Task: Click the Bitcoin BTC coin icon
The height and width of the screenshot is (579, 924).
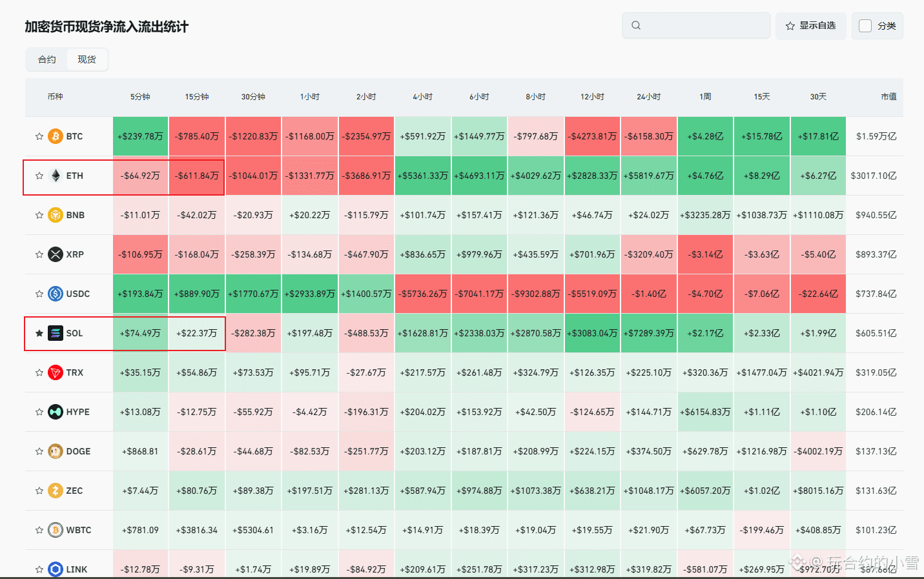Action: (56, 136)
